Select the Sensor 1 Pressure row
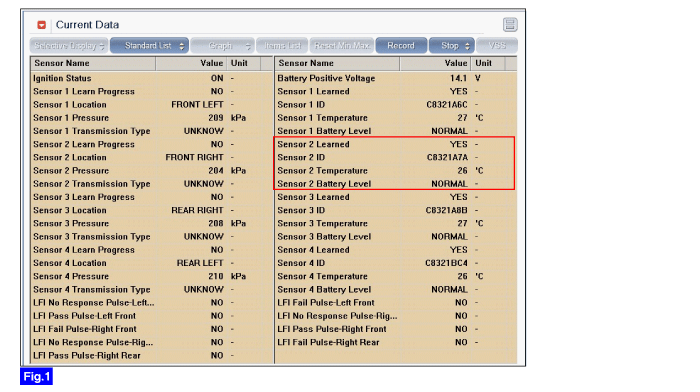 (x=152, y=118)
